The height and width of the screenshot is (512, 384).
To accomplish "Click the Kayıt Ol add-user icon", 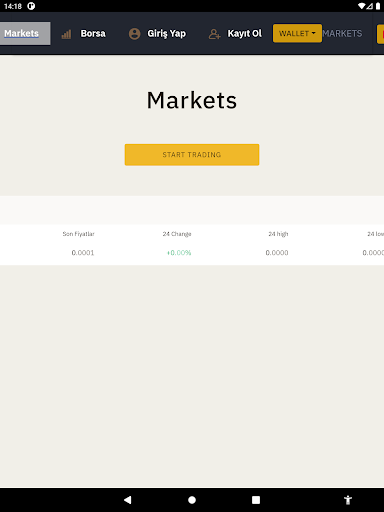I will 214,34.
